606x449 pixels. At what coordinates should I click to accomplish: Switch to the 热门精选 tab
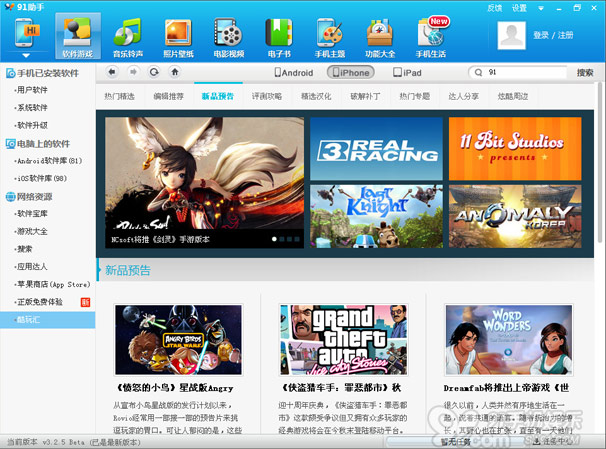pos(121,96)
